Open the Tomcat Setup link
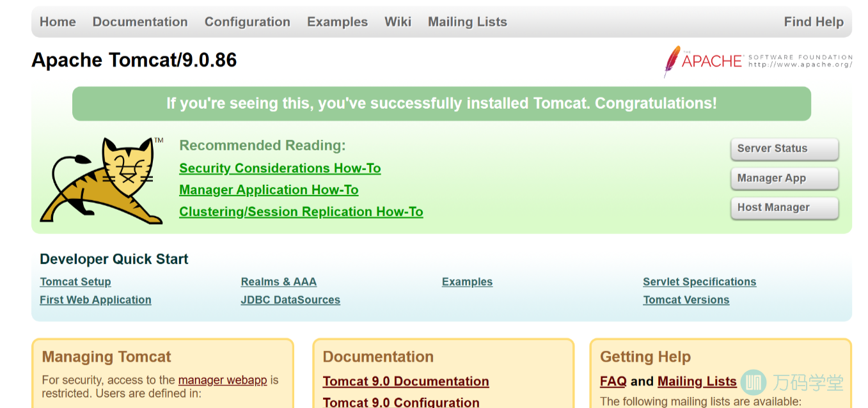 click(75, 282)
